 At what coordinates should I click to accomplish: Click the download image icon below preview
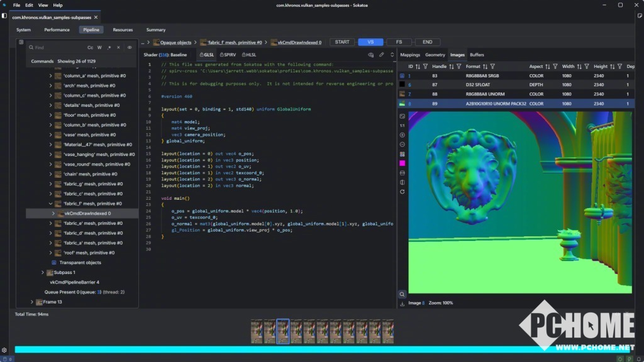click(x=402, y=304)
